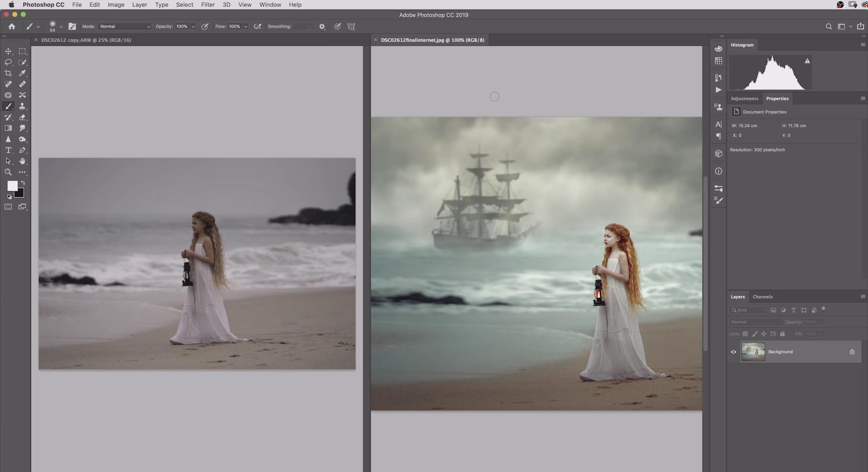Switch to the Adjustments panel tab
This screenshot has height=472, width=868.
744,99
